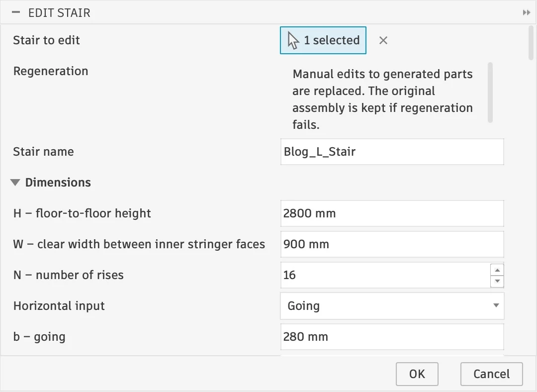Clear the stair selection with X
This screenshot has height=392, width=537.
pyautogui.click(x=383, y=40)
